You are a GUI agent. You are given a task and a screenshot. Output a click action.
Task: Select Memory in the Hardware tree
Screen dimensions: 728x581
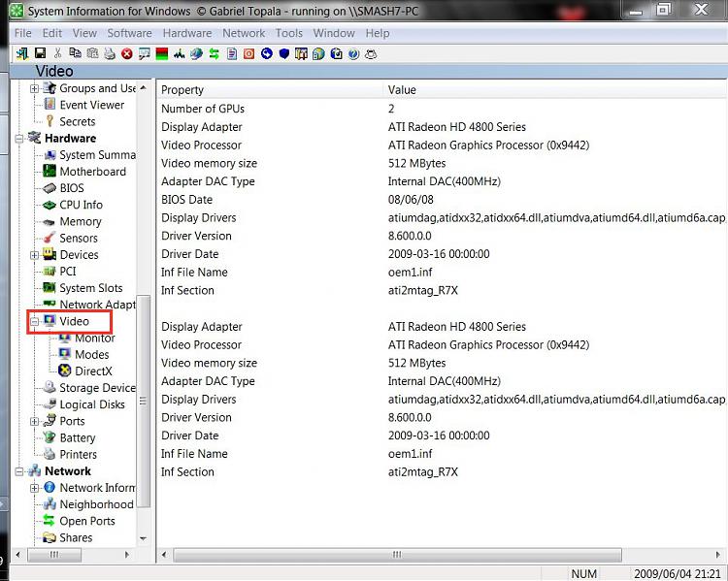81,221
